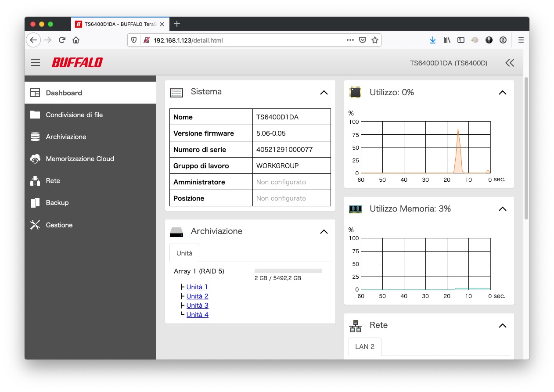The image size is (554, 392).
Task: Click the Array 1 storage usage bar
Action: 288,271
